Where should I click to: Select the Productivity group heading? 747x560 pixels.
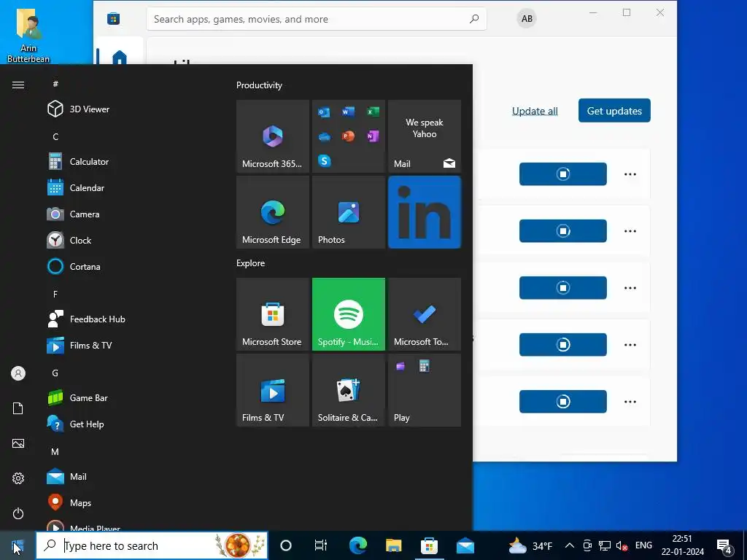coord(259,85)
